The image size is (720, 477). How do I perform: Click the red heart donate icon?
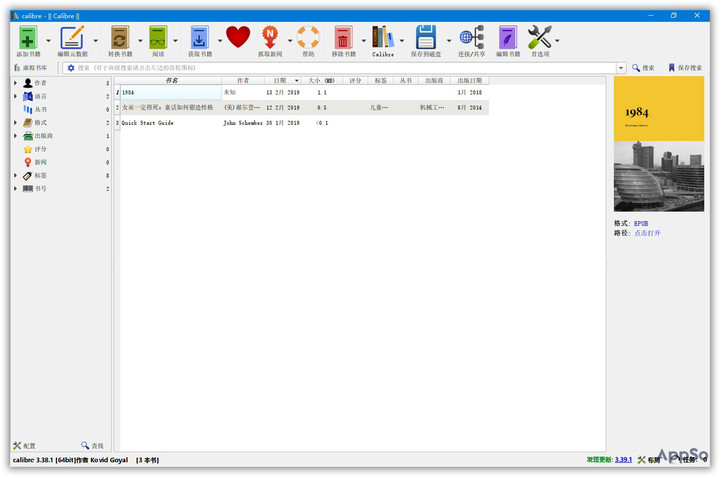(x=238, y=37)
